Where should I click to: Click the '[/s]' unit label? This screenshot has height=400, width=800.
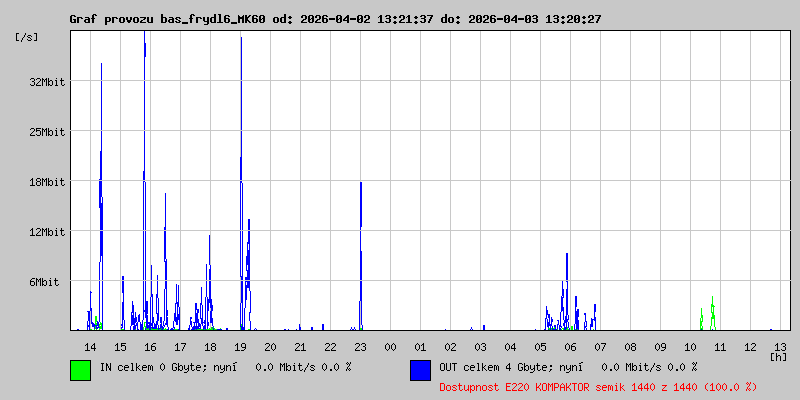click(x=27, y=37)
